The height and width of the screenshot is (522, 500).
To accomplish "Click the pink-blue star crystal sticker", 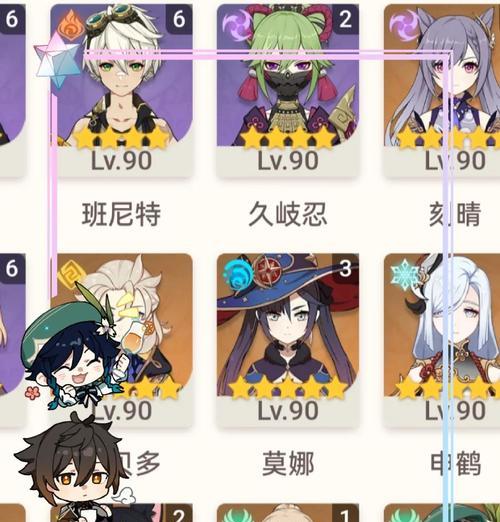I will [x=58, y=63].
